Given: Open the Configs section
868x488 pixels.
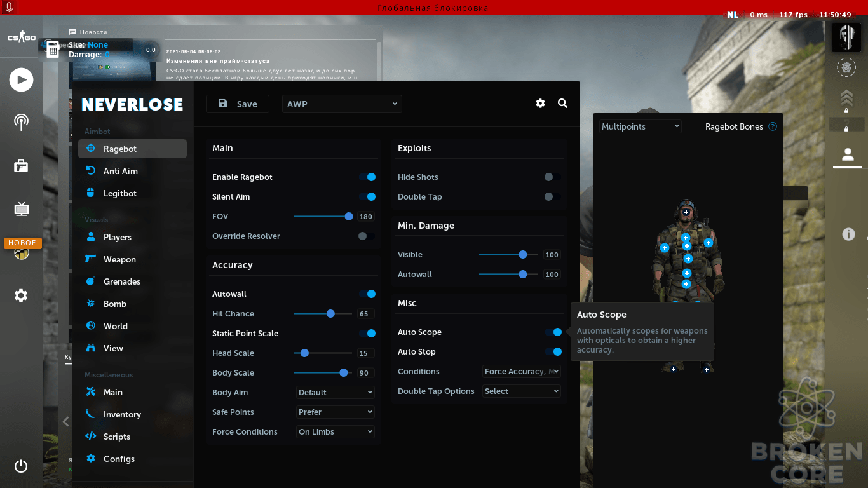Looking at the screenshot, I should 132,459.
